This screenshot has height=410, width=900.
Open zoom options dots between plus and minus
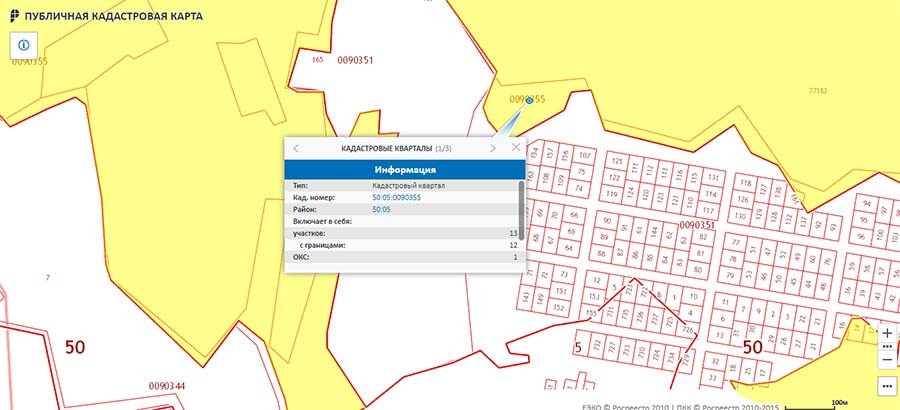pos(886,346)
